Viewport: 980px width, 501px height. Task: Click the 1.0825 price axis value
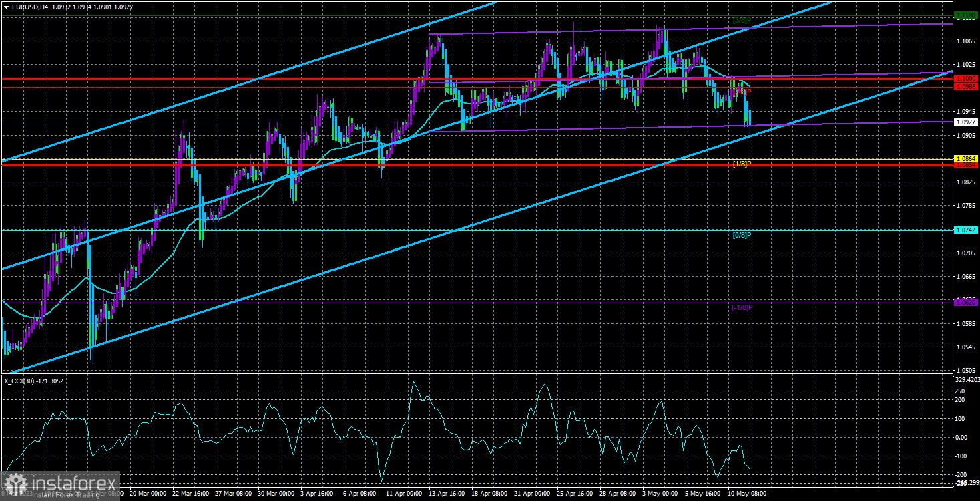(966, 182)
